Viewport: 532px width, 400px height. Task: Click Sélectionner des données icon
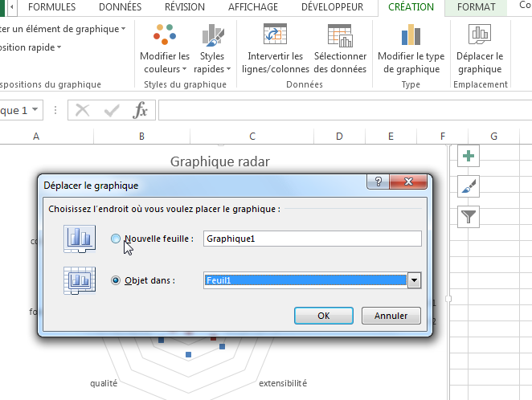pos(340,35)
